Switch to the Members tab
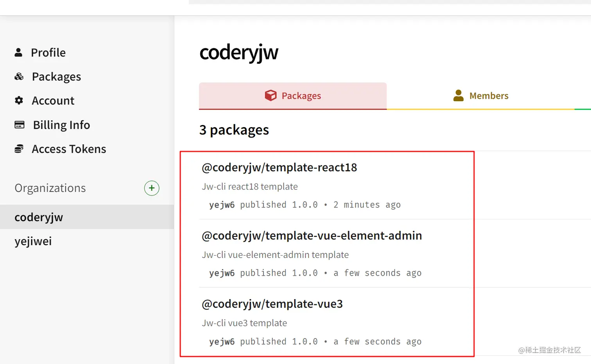Viewport: 591px width, 364px height. coord(489,96)
